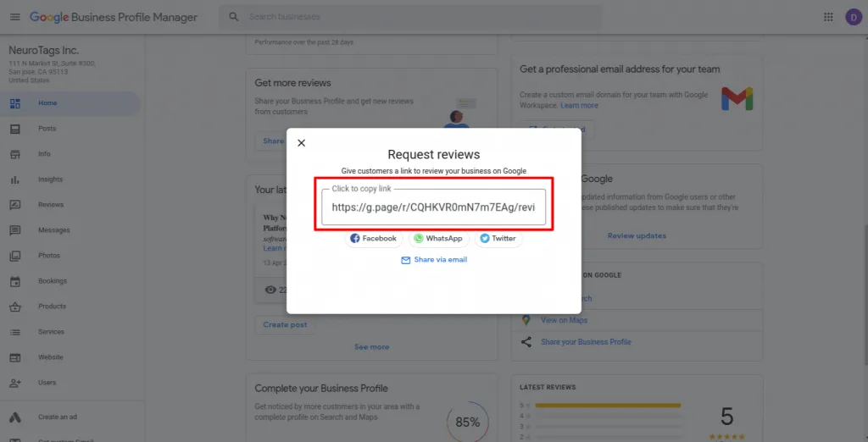Open the Products menu item
868x442 pixels.
[x=70, y=307]
